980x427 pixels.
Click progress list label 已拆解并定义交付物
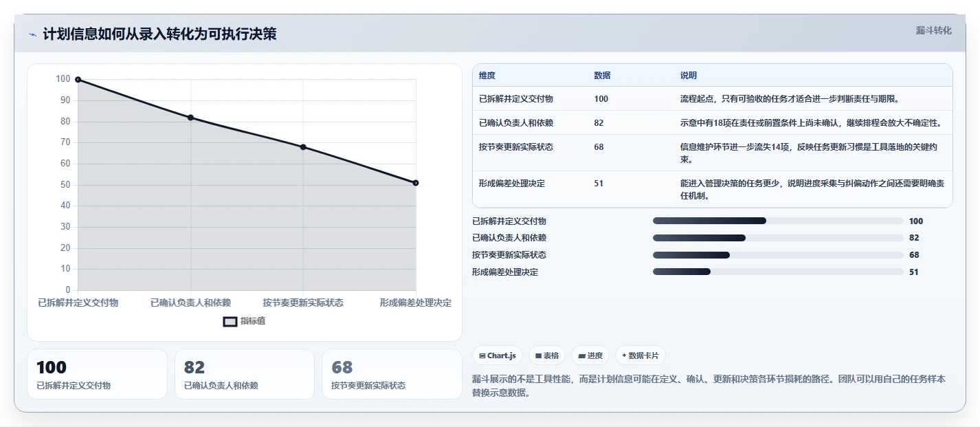click(x=509, y=221)
